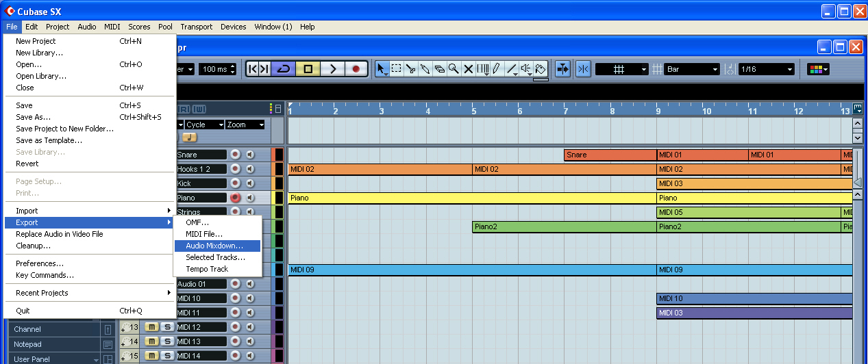Select the Mute X tool
868x364 pixels.
468,69
